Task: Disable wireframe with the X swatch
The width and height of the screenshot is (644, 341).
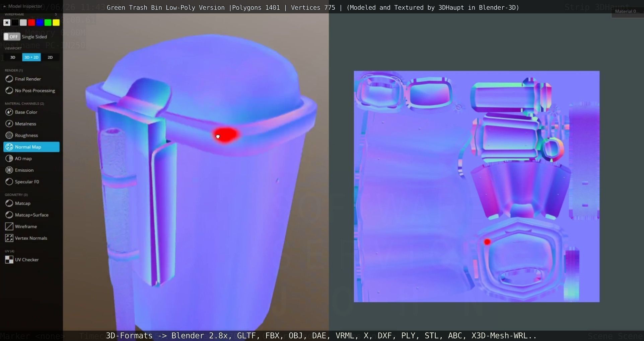Action: tap(7, 22)
